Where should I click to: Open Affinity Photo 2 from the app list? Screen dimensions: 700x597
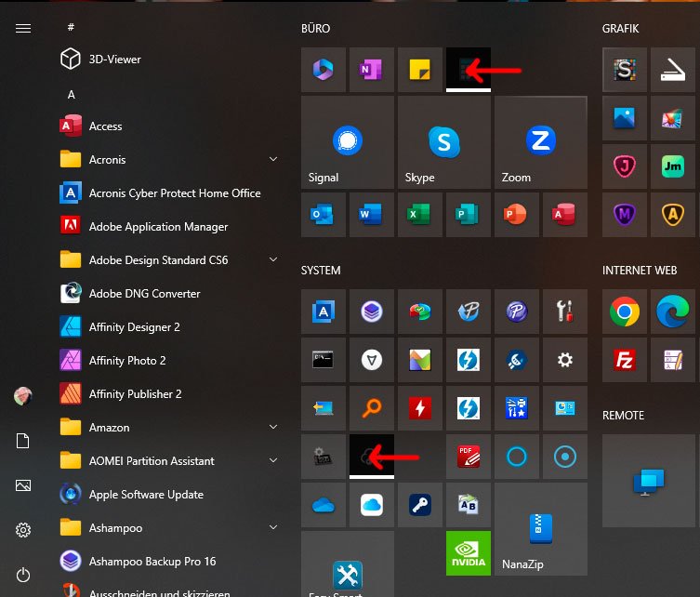[x=127, y=361]
